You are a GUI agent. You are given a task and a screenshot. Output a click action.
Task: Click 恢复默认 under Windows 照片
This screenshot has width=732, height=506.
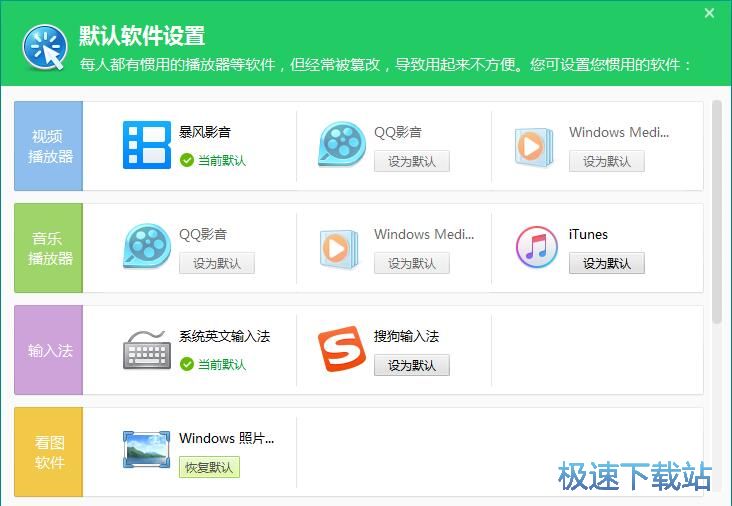209,467
